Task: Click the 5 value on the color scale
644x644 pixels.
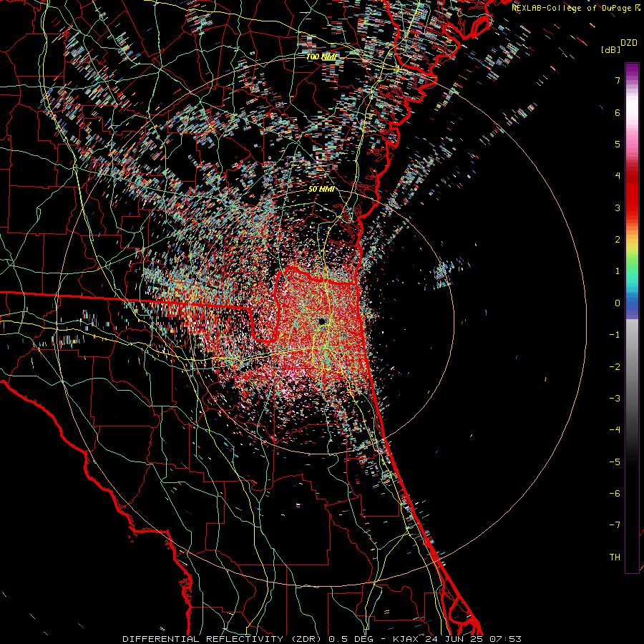Action: (618, 144)
